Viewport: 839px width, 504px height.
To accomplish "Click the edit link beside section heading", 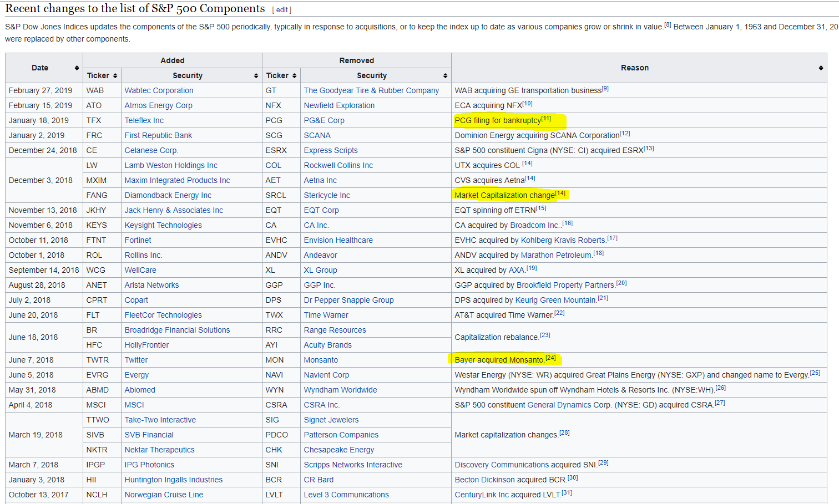I will (282, 10).
